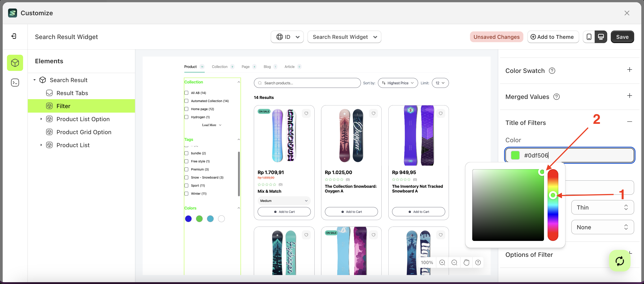Viewport: 644px width, 284px height.
Task: Collapse the Tags filter section
Action: point(239,140)
